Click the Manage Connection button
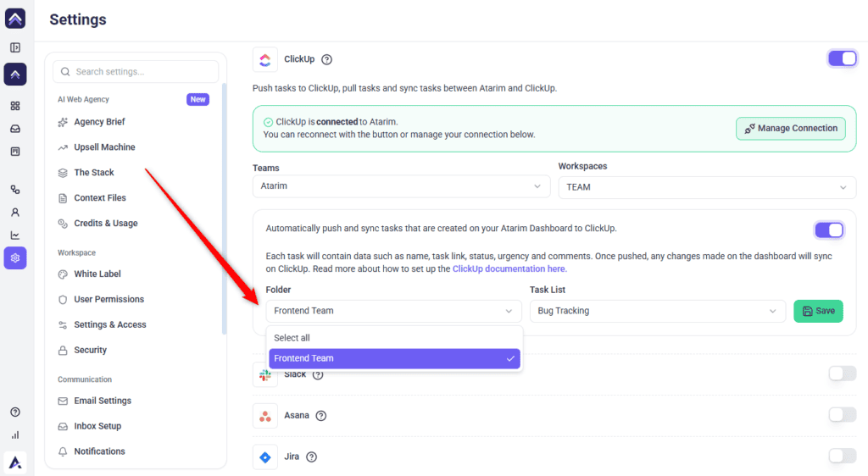Viewport: 868px width, 476px height. tap(791, 128)
